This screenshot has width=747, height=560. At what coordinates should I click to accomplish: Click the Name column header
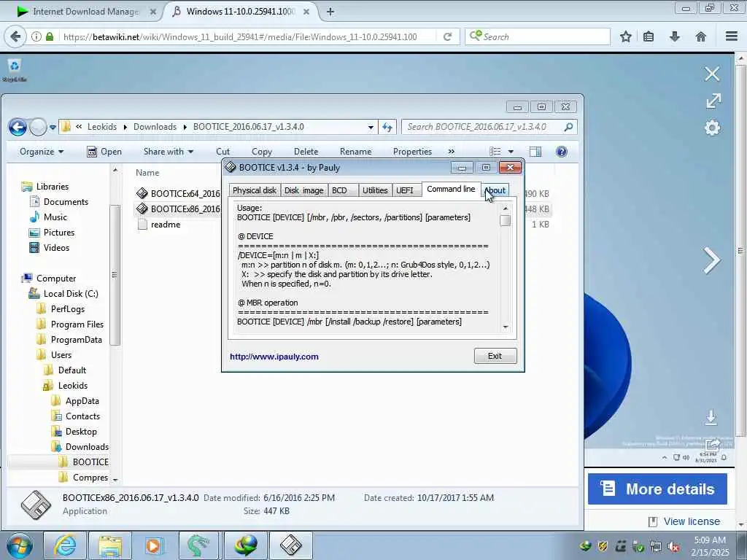click(147, 173)
